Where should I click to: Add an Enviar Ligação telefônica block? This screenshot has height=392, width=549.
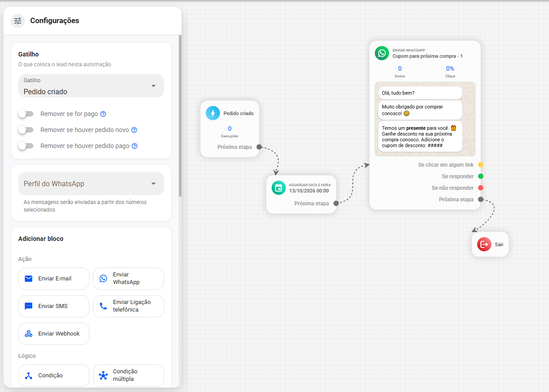[x=129, y=306]
